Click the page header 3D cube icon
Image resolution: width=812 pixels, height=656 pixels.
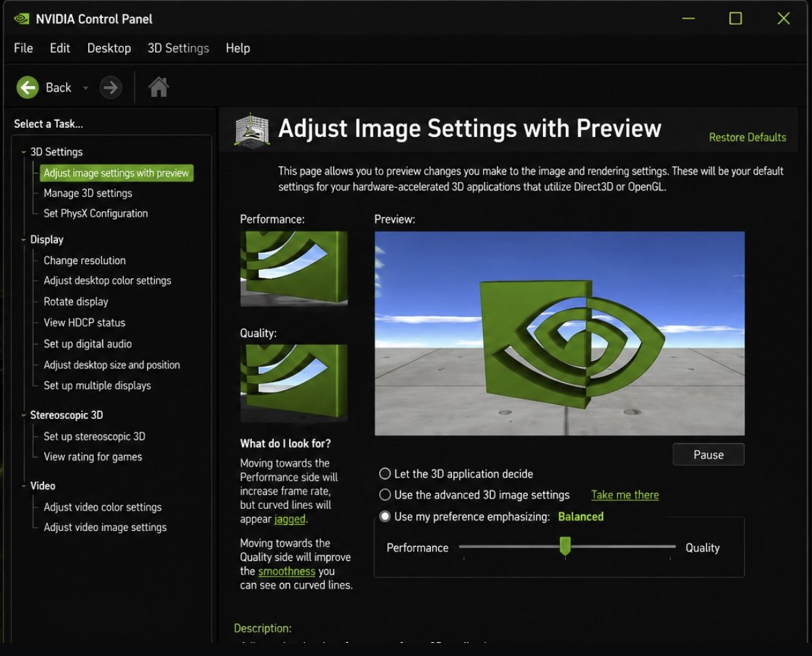(x=252, y=130)
